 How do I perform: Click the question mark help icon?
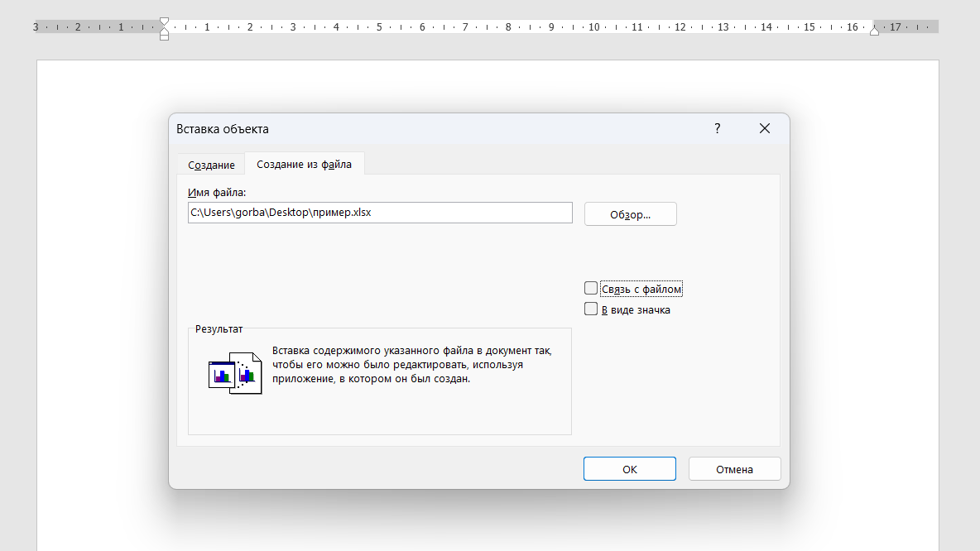click(717, 128)
